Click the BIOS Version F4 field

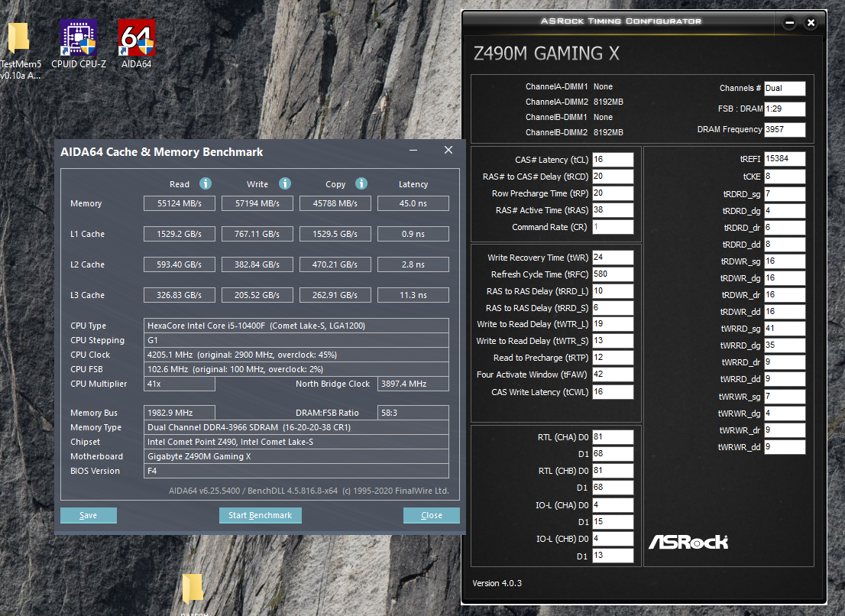[296, 471]
